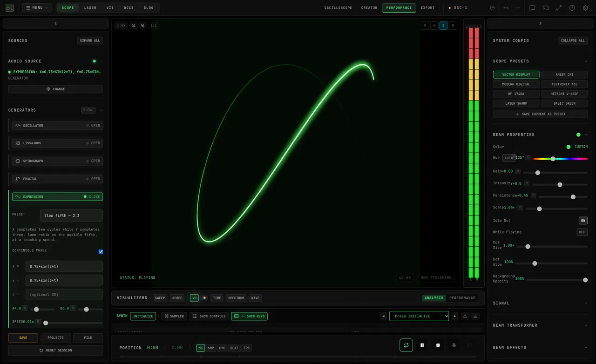Toggle While Playing dot switch
The height and width of the screenshot is (364, 596).
click(582, 232)
